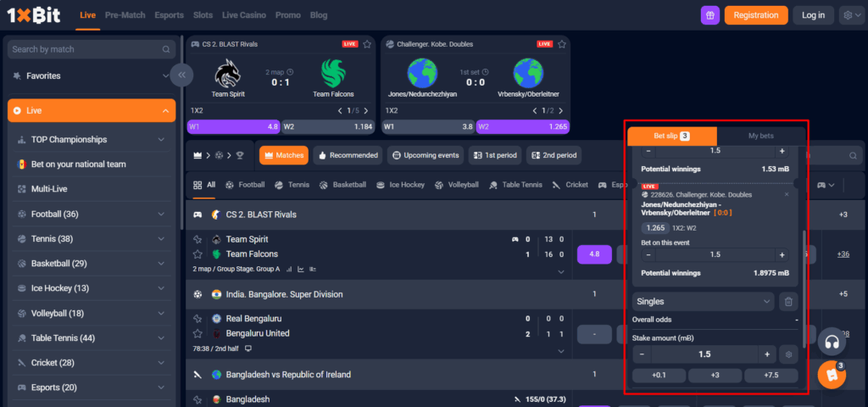868x407 pixels.
Task: Select the 2nd period tab
Action: [554, 156]
